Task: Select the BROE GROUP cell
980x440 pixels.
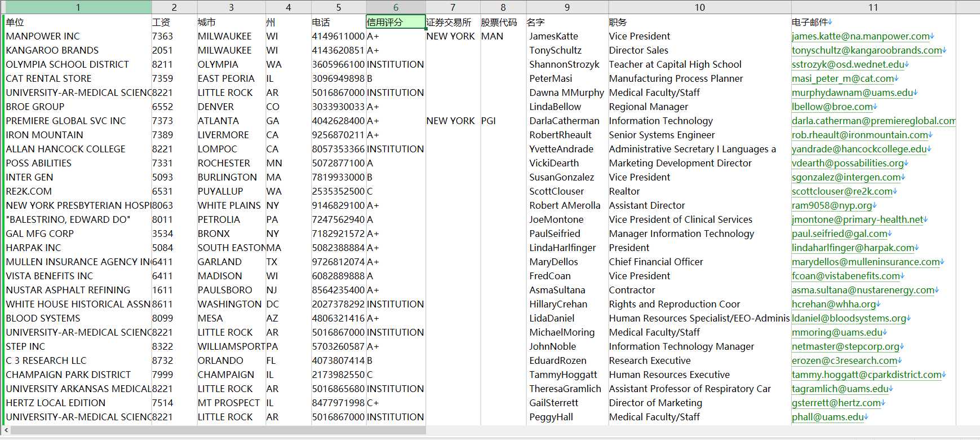Action: tap(78, 107)
